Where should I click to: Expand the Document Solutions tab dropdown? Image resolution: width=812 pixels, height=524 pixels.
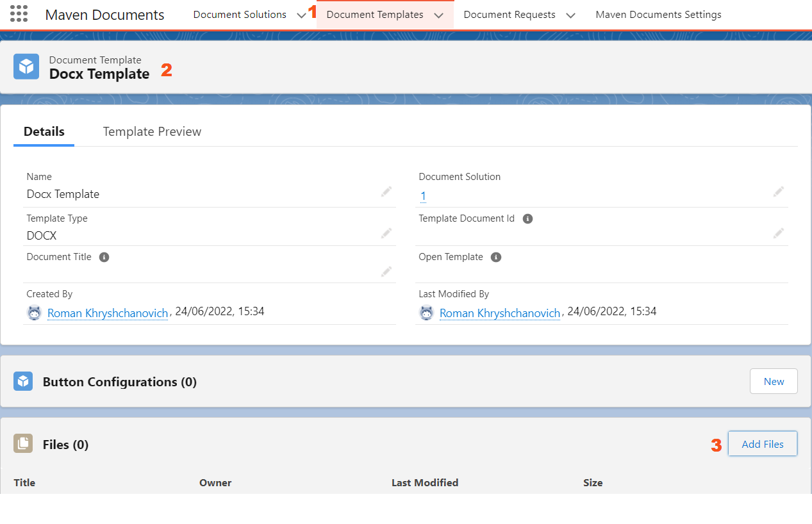coord(301,15)
